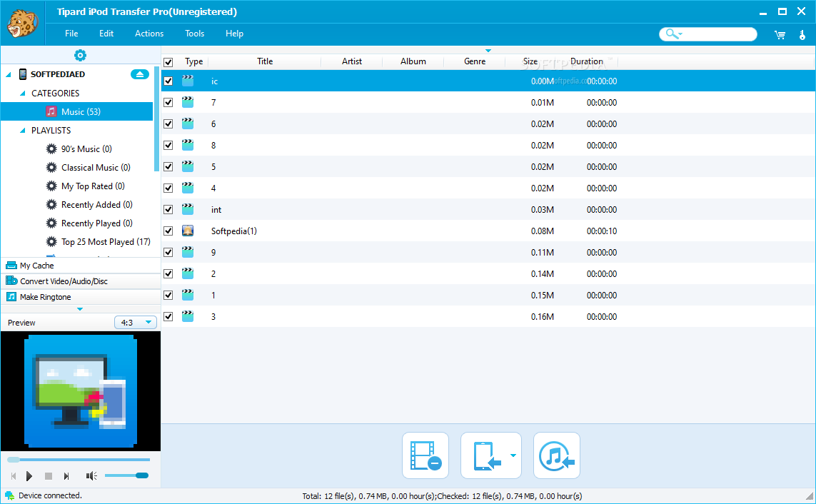Click the preview playback progress bar
The width and height of the screenshot is (816, 504).
pos(79,460)
